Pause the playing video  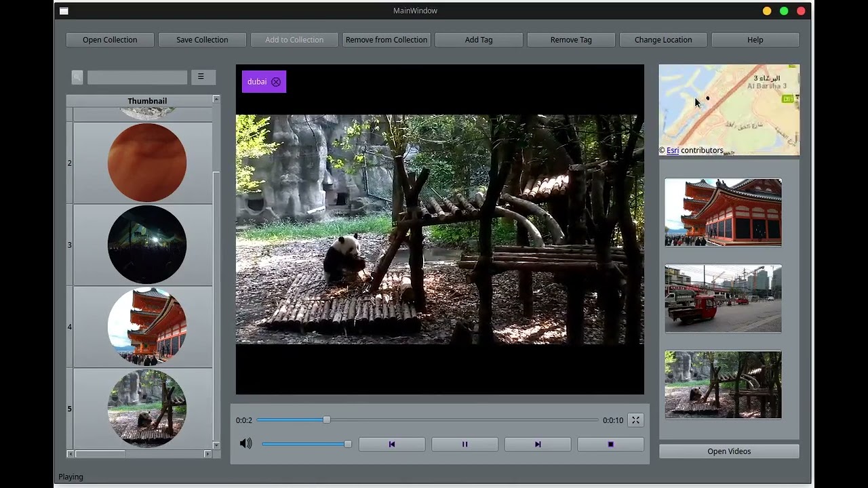(x=465, y=445)
